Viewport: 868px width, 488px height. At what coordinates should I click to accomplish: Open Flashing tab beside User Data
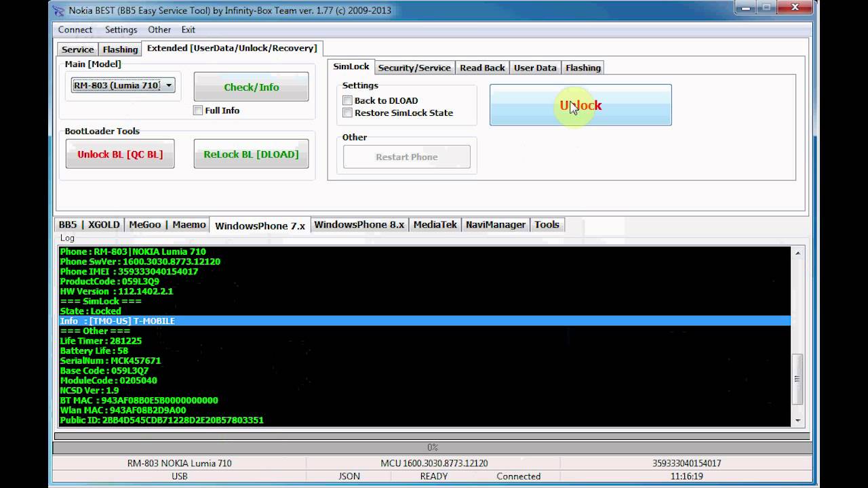tap(583, 68)
